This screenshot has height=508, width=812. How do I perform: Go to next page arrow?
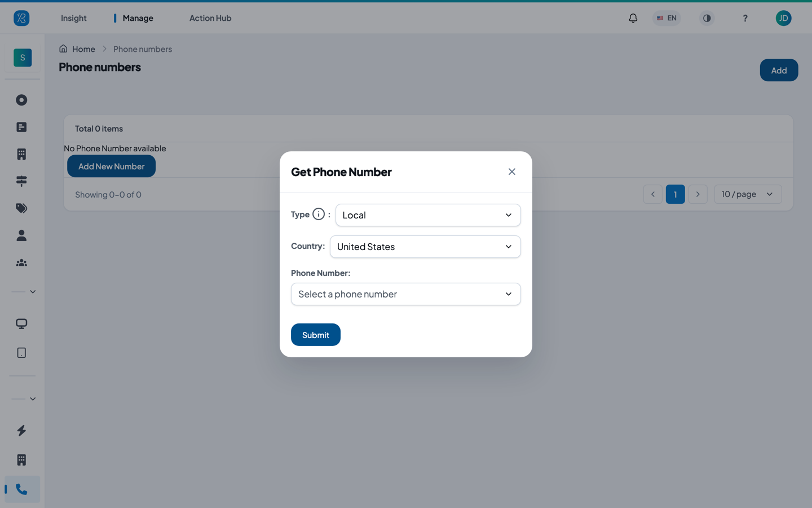click(x=698, y=194)
